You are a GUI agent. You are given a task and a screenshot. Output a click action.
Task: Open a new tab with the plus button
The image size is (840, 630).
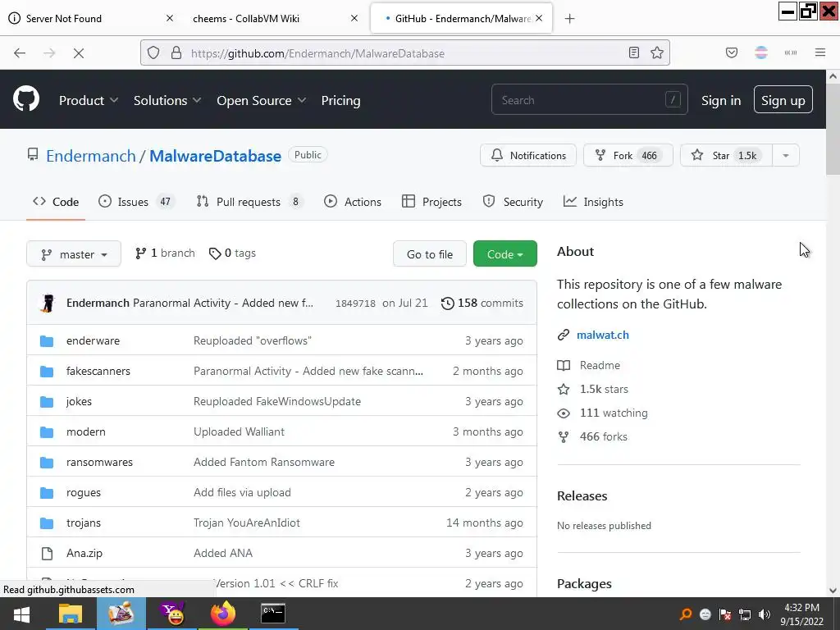tap(569, 19)
